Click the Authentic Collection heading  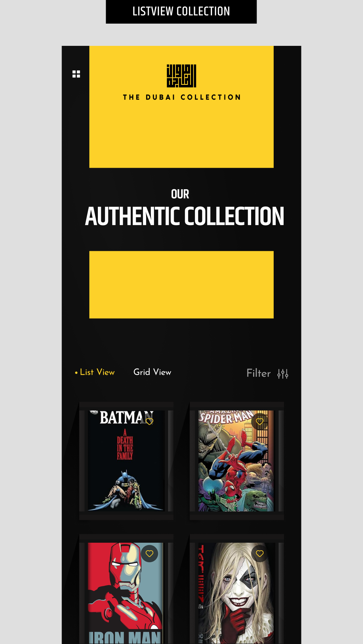pos(184,216)
